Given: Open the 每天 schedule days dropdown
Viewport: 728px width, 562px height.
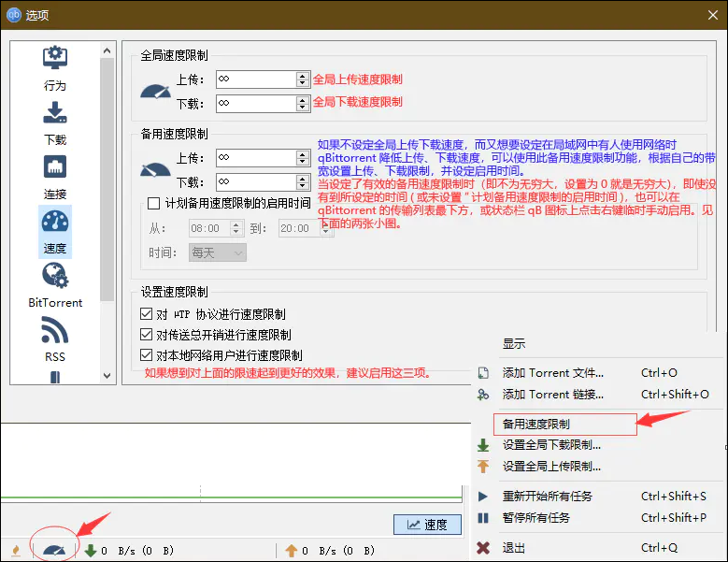Looking at the screenshot, I should click(217, 252).
